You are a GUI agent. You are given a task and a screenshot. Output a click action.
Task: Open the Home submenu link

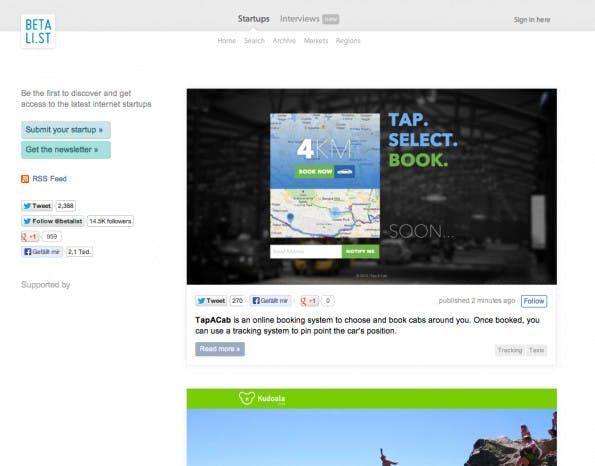pyautogui.click(x=227, y=41)
